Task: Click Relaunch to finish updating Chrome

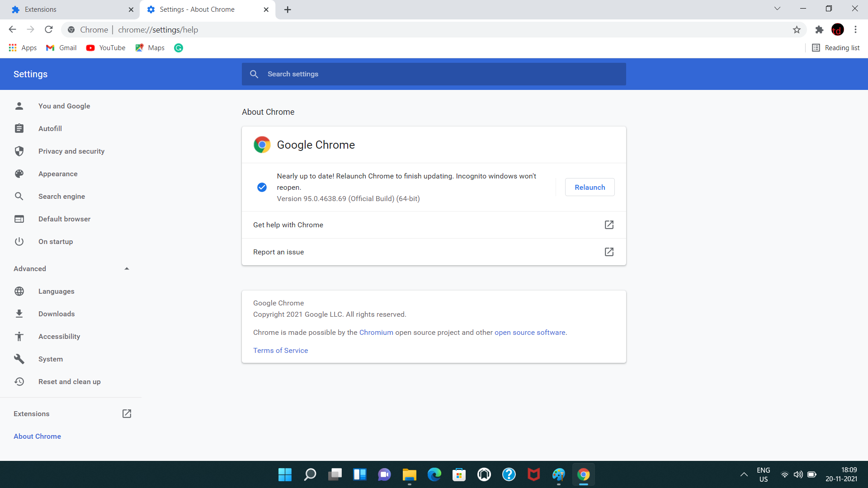Action: click(x=590, y=187)
